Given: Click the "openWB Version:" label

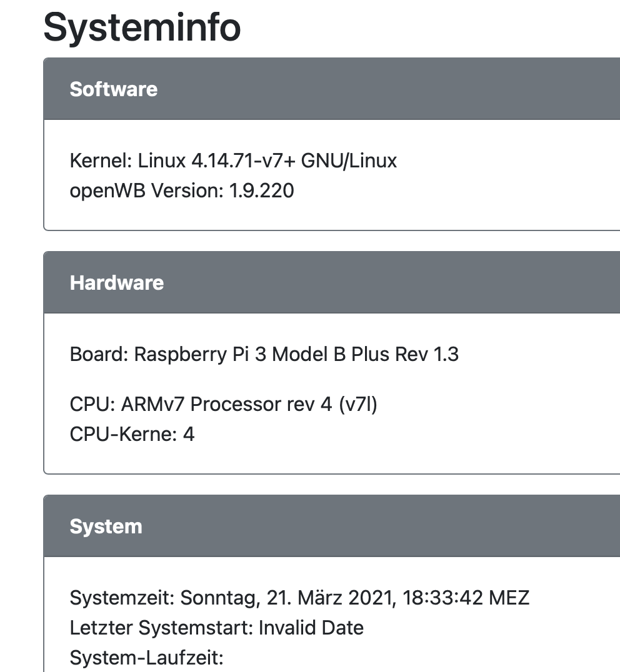Looking at the screenshot, I should 146,190.
